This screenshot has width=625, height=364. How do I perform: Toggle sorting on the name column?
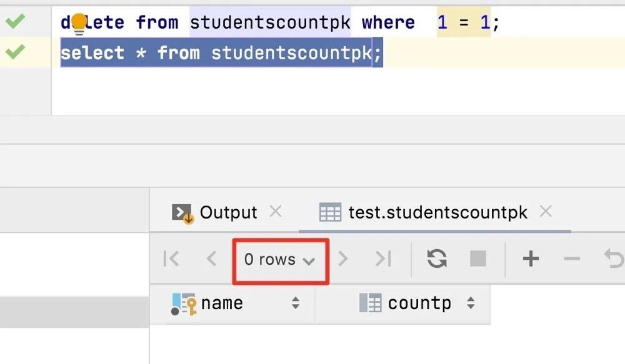click(294, 304)
